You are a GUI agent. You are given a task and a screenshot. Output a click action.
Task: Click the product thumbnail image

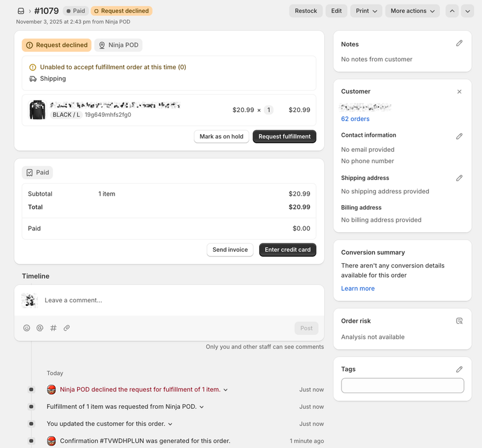37,110
